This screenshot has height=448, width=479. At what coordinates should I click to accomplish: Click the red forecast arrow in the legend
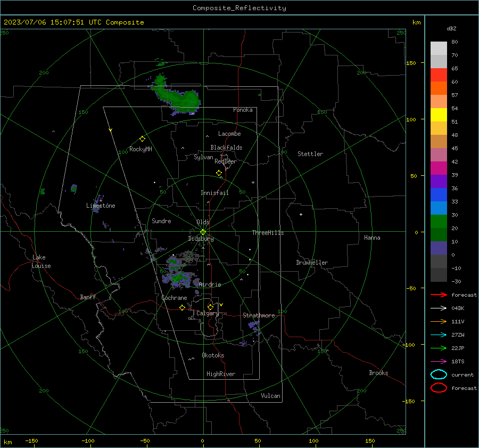pos(439,295)
